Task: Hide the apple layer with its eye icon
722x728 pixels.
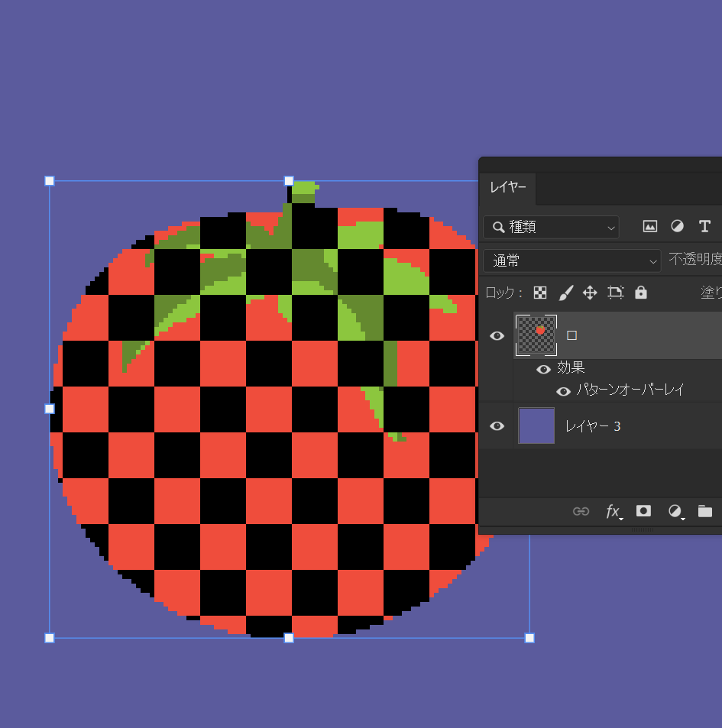Action: pos(497,335)
